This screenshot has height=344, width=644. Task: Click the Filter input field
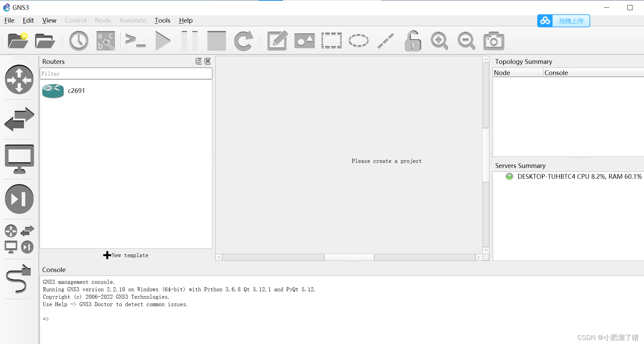click(126, 74)
